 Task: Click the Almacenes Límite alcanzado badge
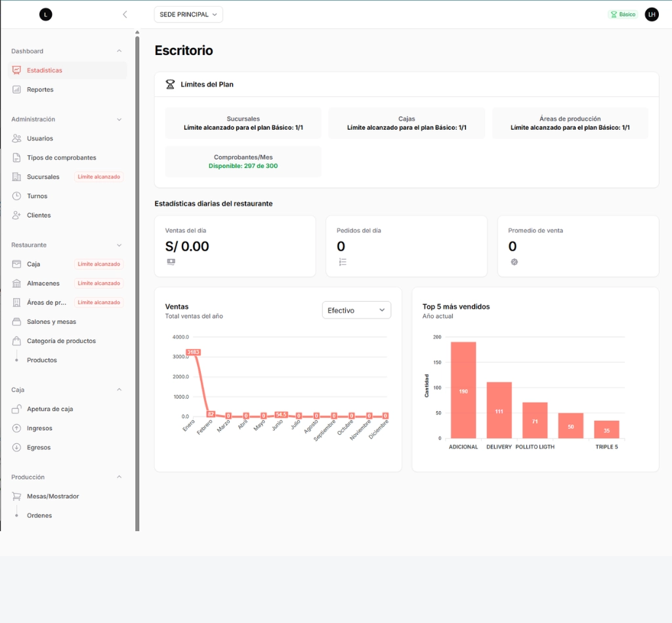[x=98, y=283]
